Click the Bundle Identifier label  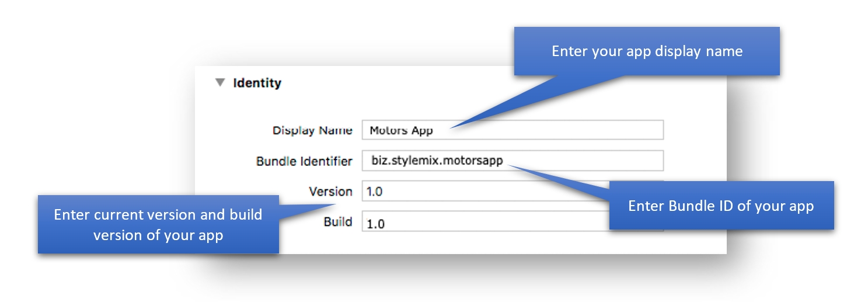304,161
